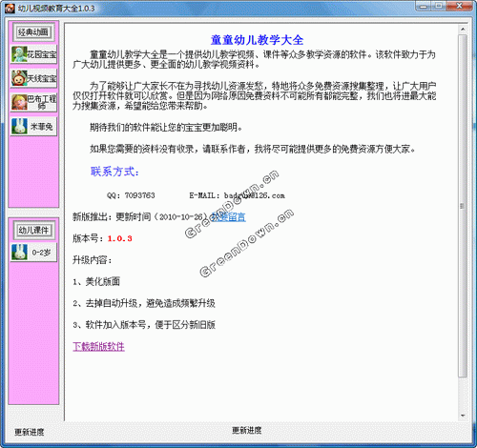Click the 经典动画 category header
477x448 pixels.
point(33,32)
